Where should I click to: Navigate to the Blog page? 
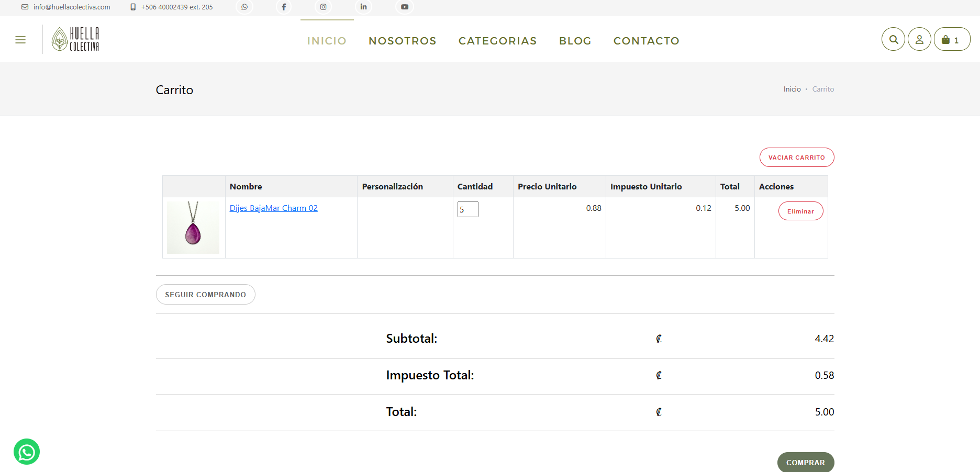point(575,41)
